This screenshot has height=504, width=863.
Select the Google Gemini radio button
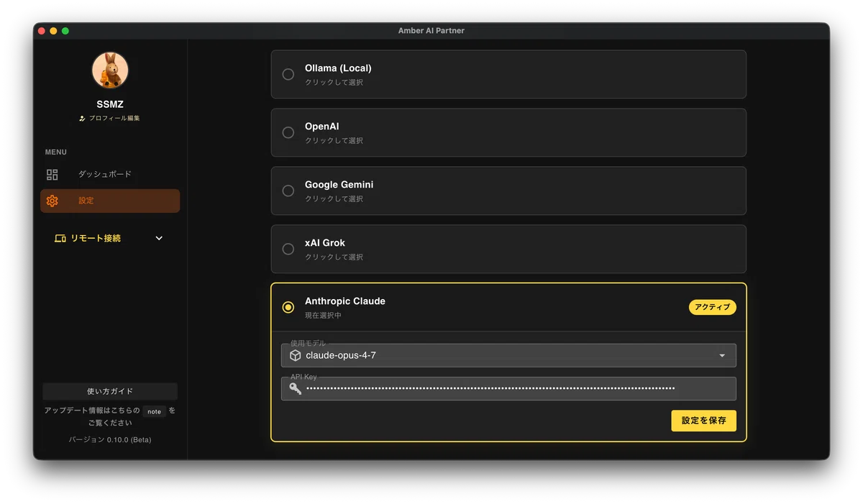(288, 191)
